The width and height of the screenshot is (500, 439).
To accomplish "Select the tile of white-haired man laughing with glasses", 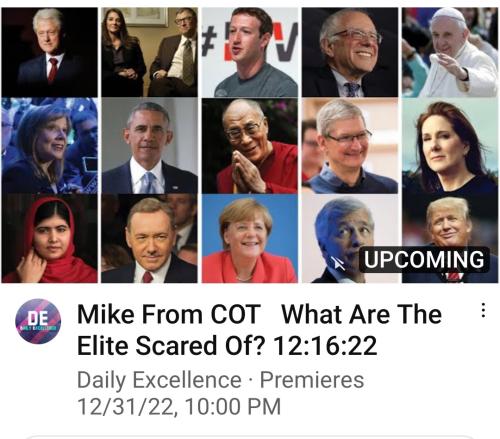I will pyautogui.click(x=350, y=52).
